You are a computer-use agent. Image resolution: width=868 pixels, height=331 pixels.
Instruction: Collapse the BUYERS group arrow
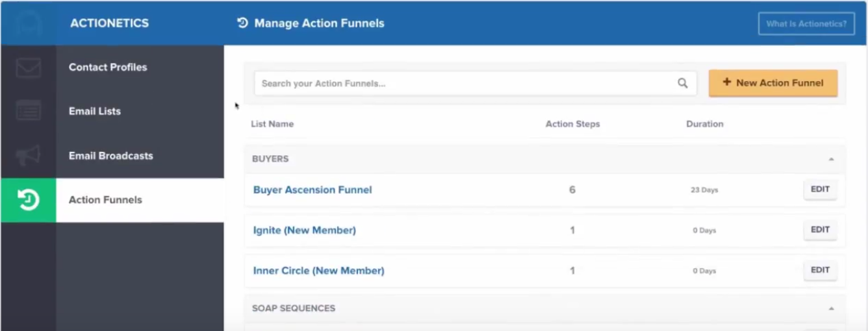(832, 159)
